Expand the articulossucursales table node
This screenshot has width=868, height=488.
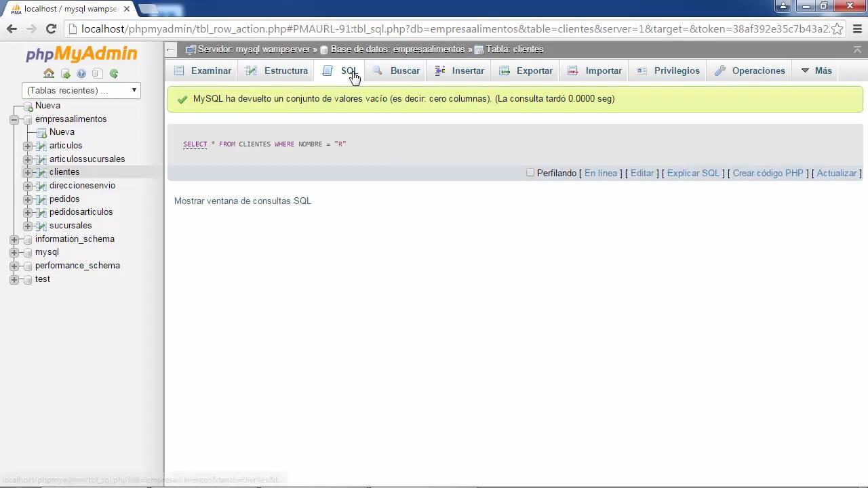point(28,159)
